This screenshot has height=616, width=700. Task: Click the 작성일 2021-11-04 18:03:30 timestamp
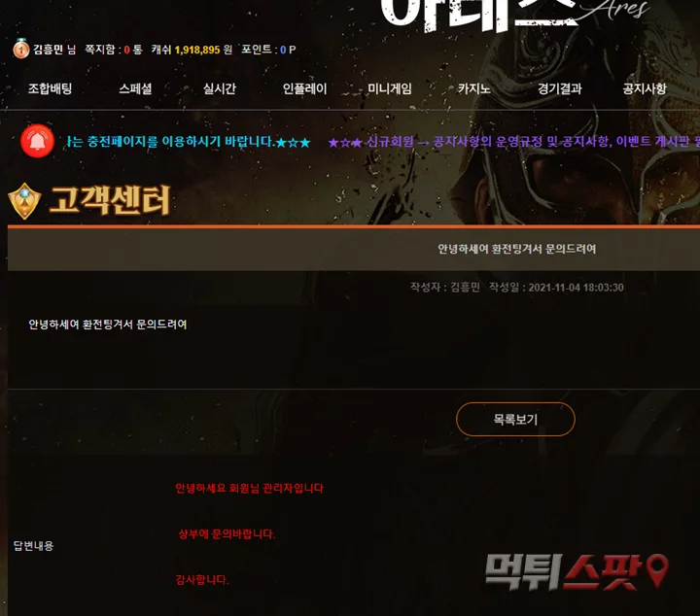pyautogui.click(x=556, y=288)
